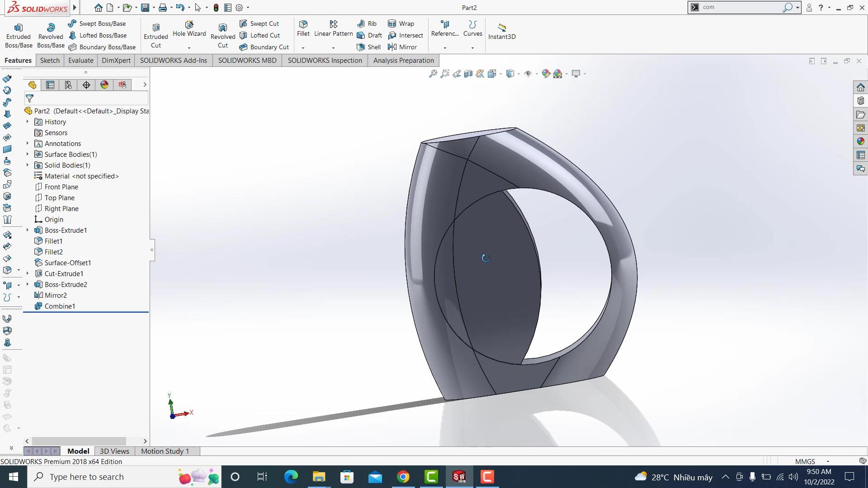Viewport: 868px width, 488px height.
Task: Open the Appearances task pane icon
Action: coord(860,141)
